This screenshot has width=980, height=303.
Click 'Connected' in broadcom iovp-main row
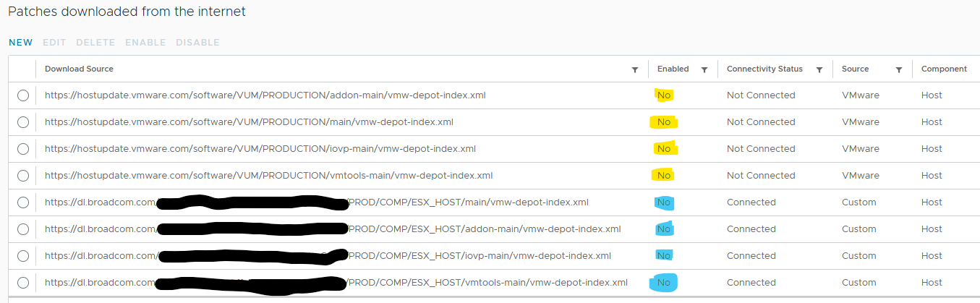751,256
